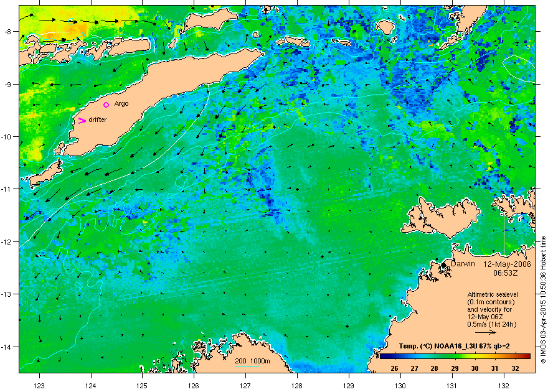548x392 pixels.
Task: Click the color bar tick label 26
Action: coord(394,368)
